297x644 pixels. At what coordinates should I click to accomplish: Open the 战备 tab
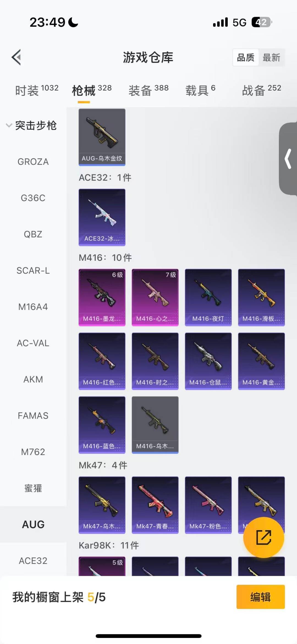[x=262, y=90]
